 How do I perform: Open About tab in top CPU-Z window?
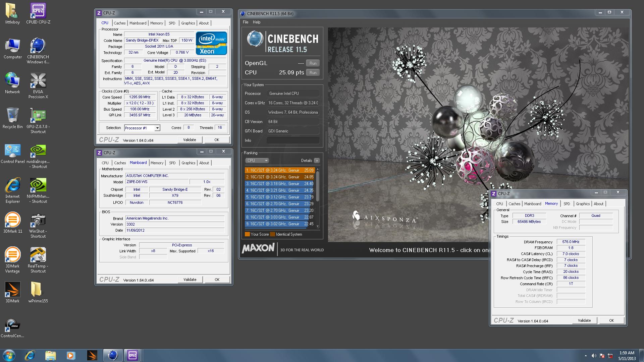point(204,23)
